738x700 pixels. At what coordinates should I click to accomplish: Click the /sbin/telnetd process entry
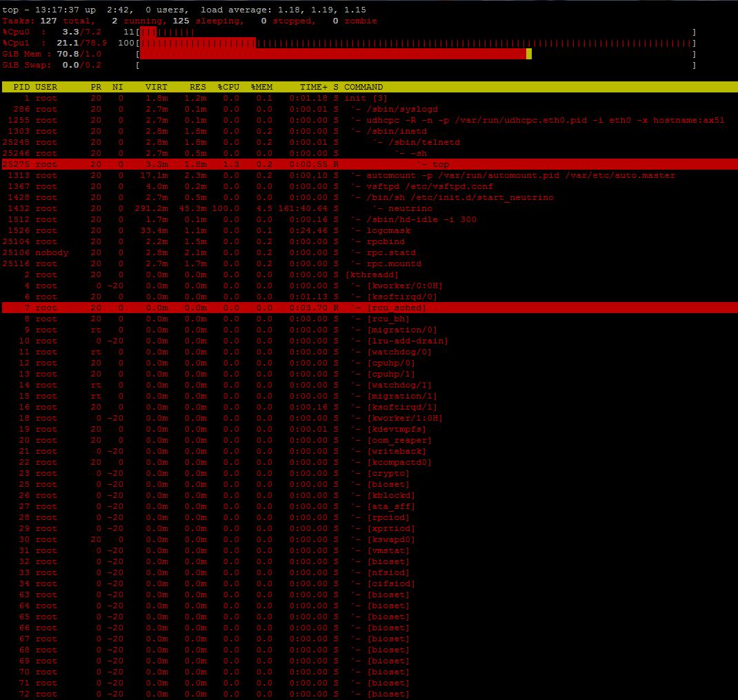(421, 142)
